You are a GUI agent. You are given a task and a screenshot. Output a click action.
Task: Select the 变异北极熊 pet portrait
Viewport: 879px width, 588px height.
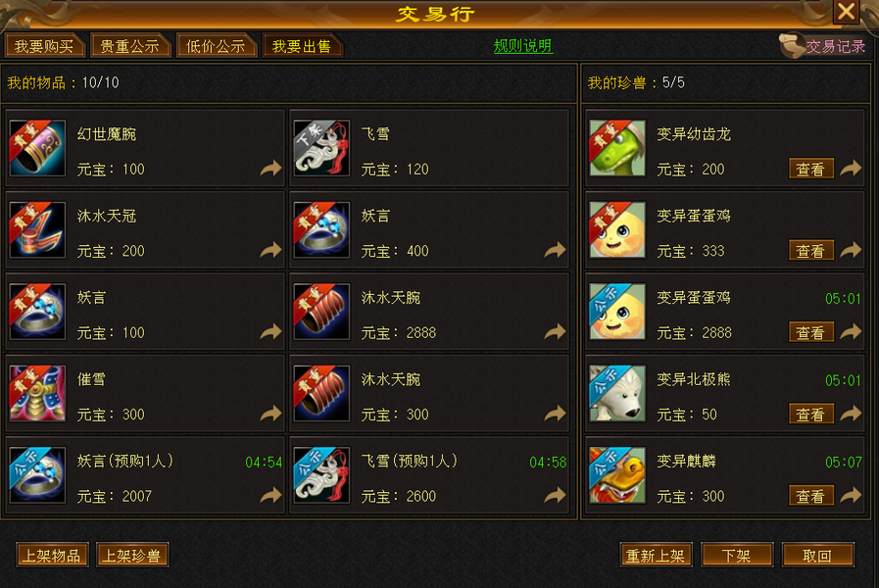point(617,394)
